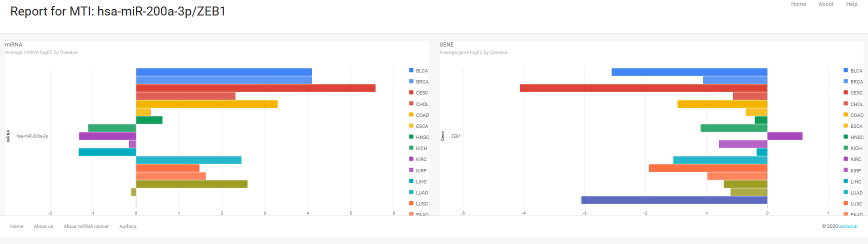This screenshot has width=868, height=244.
Task: Open the About page from top navigation
Action: [x=825, y=4]
